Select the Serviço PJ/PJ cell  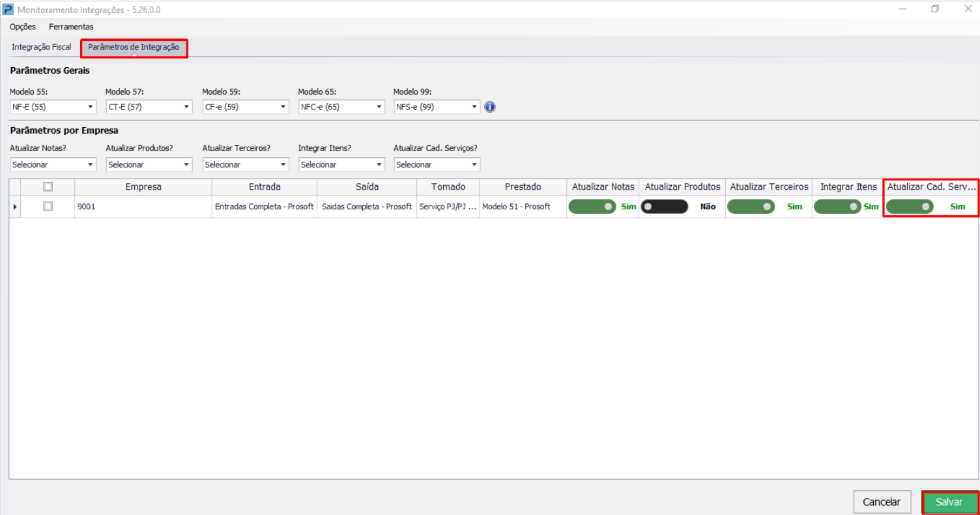point(448,207)
